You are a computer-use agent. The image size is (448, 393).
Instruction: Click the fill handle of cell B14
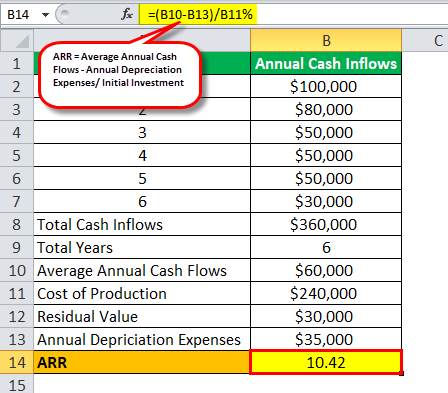pyautogui.click(x=402, y=374)
